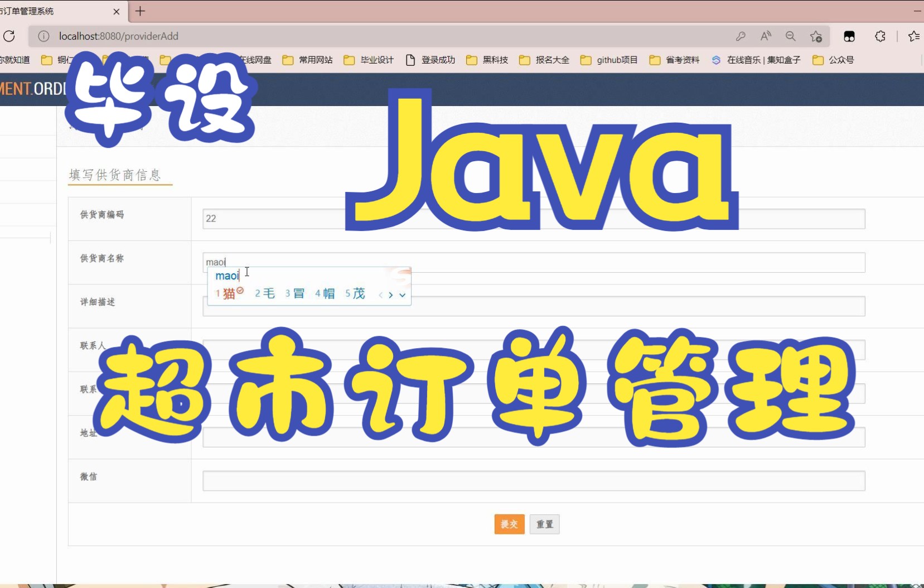Open the 在线音乐 | 集知盒子 bookmark
This screenshot has width=924, height=588.
[x=756, y=60]
